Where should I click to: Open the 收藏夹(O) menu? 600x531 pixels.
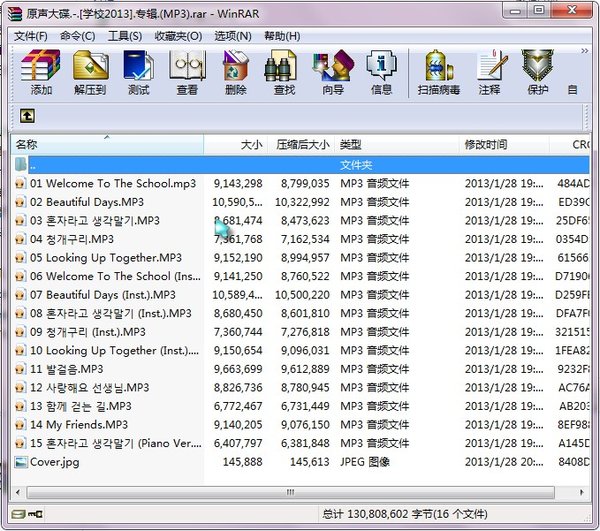[178, 36]
